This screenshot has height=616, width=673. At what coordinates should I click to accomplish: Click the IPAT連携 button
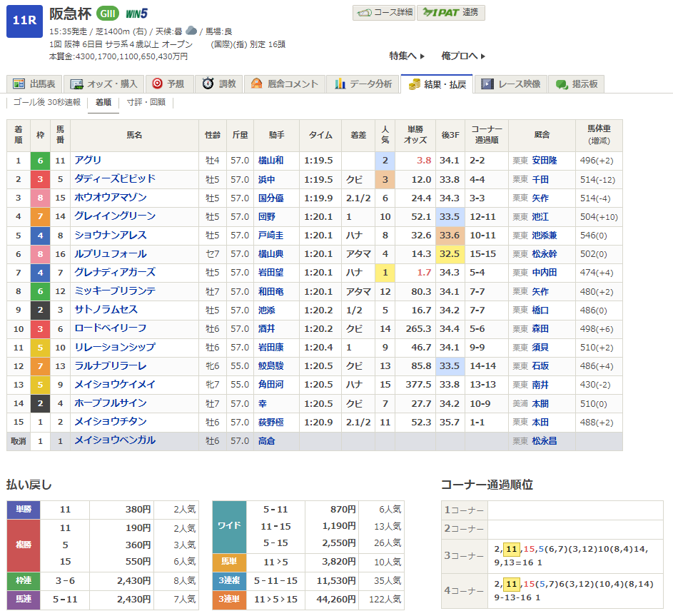pyautogui.click(x=450, y=13)
